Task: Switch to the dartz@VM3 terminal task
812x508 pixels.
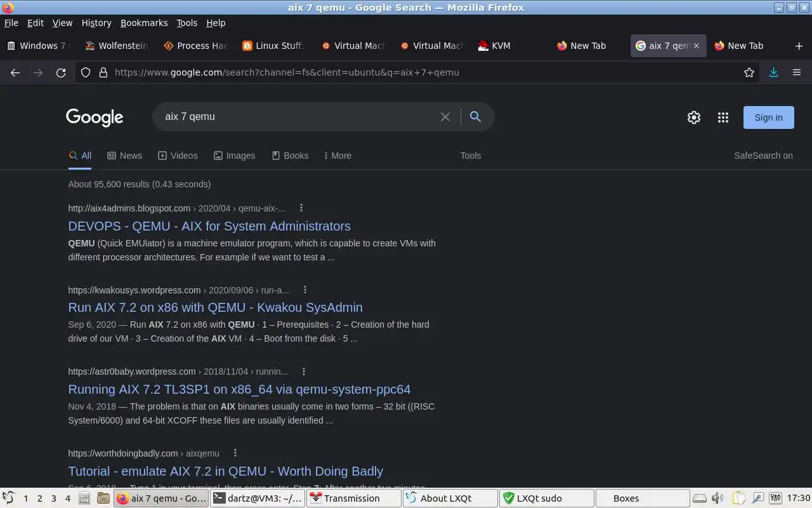Action: (258, 498)
